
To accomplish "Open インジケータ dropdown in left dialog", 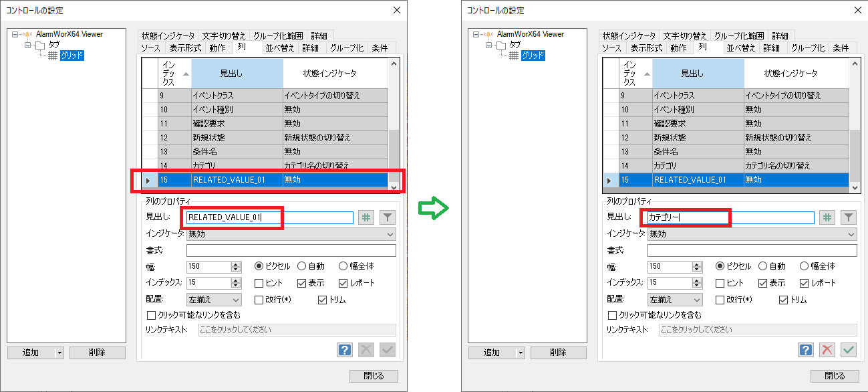I will click(x=291, y=234).
